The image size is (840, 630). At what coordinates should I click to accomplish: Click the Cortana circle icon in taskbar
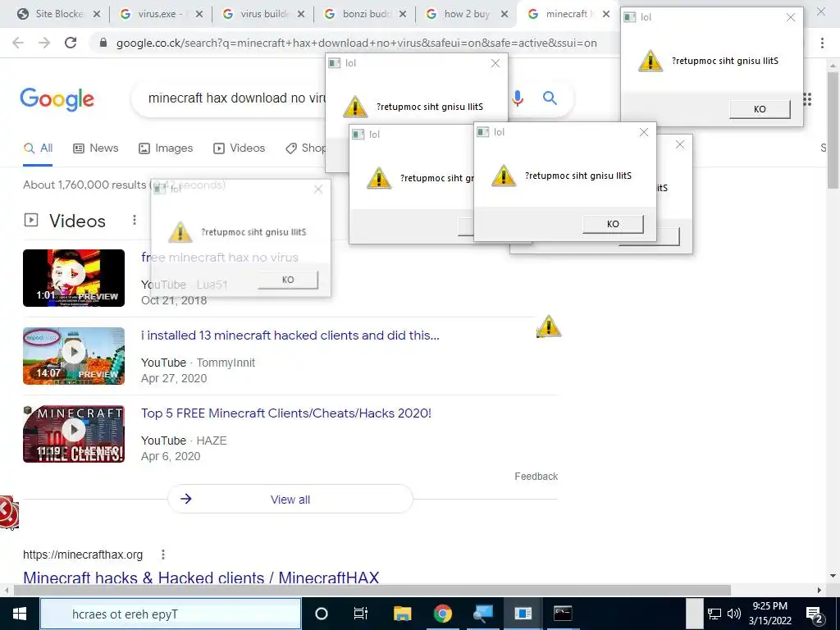(321, 614)
